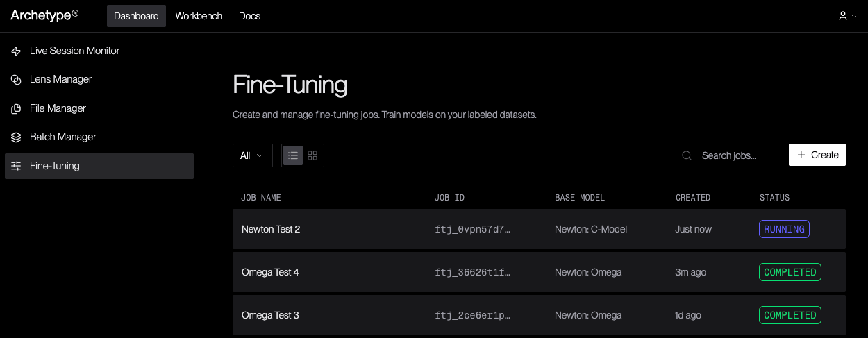This screenshot has width=868, height=338.
Task: Click the Batch Manager layers icon
Action: [17, 137]
